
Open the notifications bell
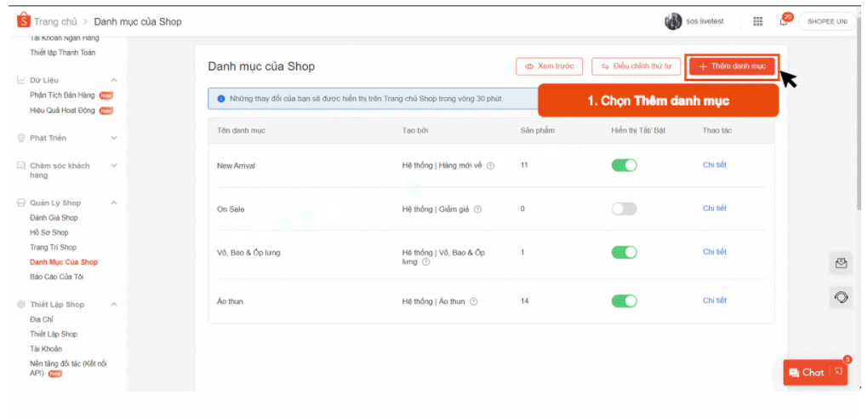[x=784, y=21]
